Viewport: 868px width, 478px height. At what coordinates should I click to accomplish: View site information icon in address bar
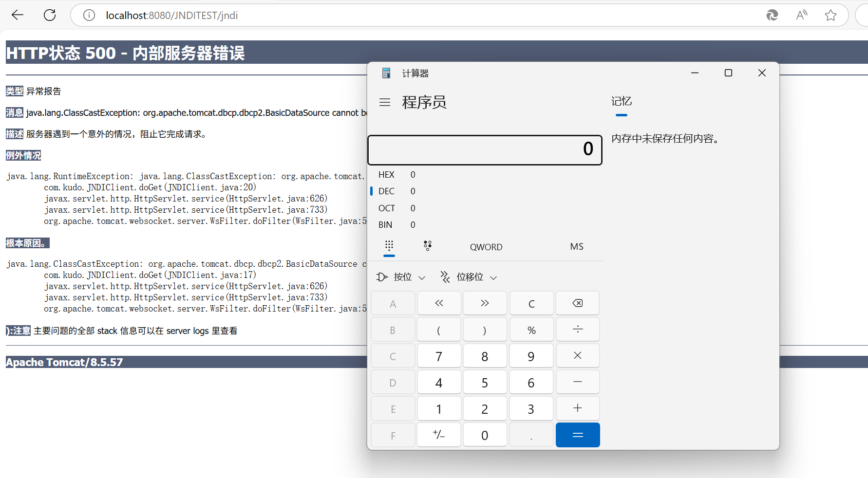(x=89, y=16)
